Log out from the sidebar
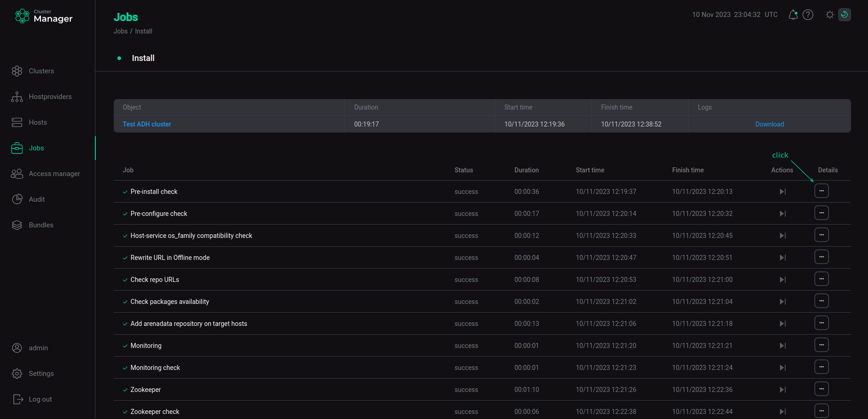868x419 pixels. pyautogui.click(x=40, y=399)
